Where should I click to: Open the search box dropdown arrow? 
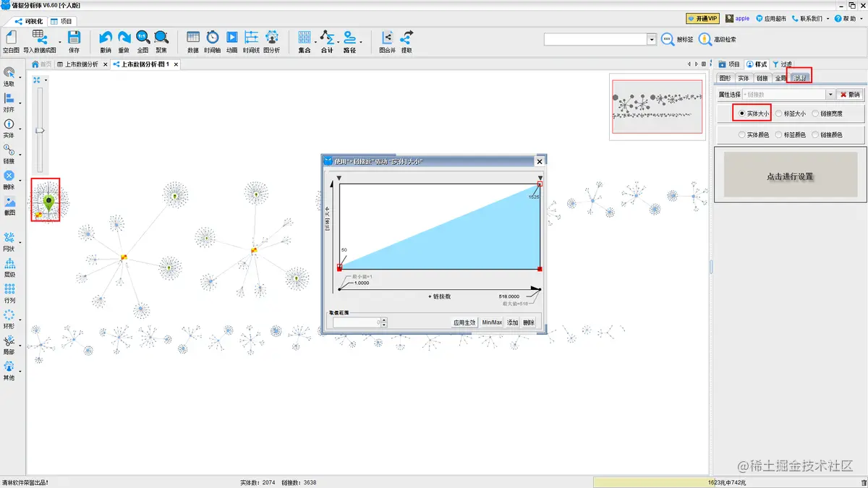[652, 39]
